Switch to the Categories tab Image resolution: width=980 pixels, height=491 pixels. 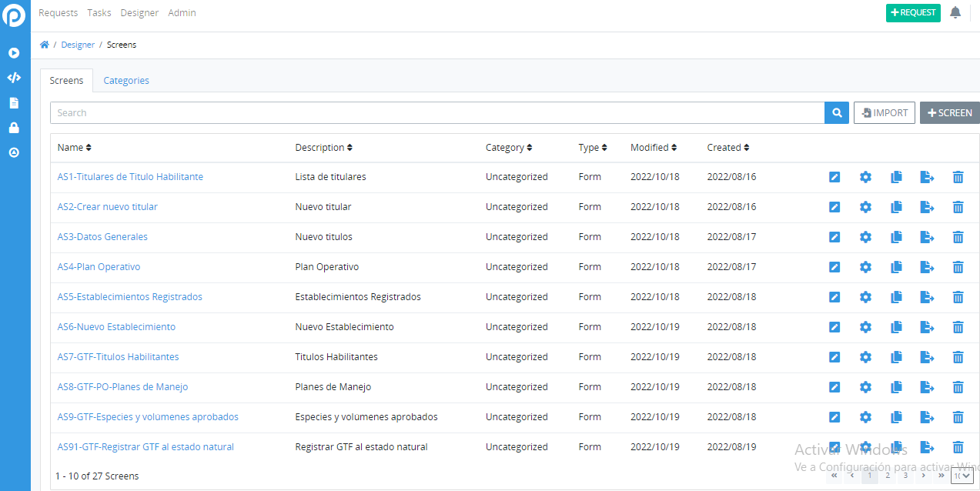point(126,81)
